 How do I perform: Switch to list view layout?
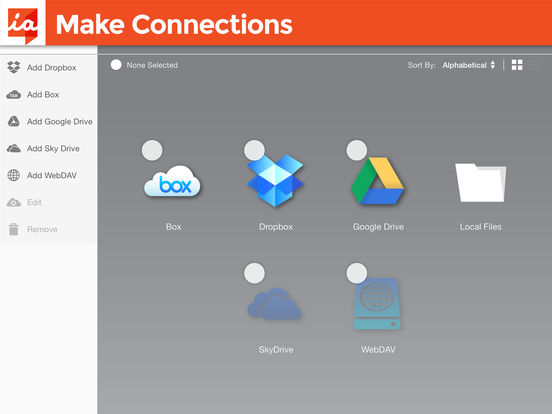click(534, 65)
